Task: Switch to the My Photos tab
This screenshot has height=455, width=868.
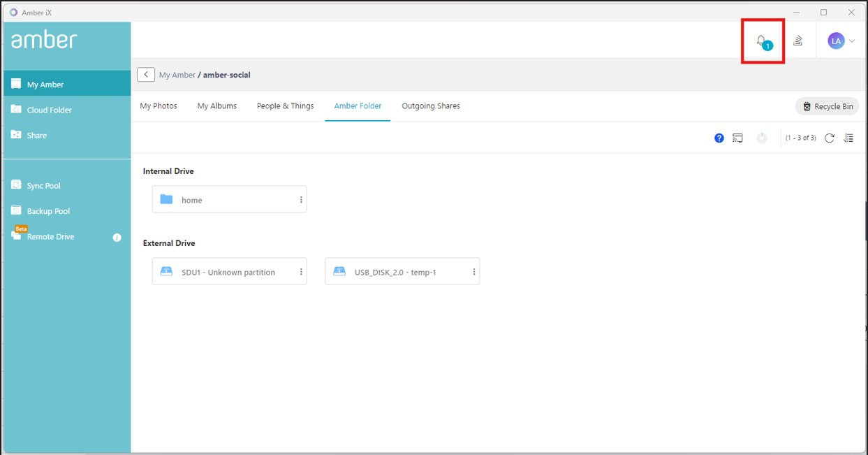Action: coord(159,106)
